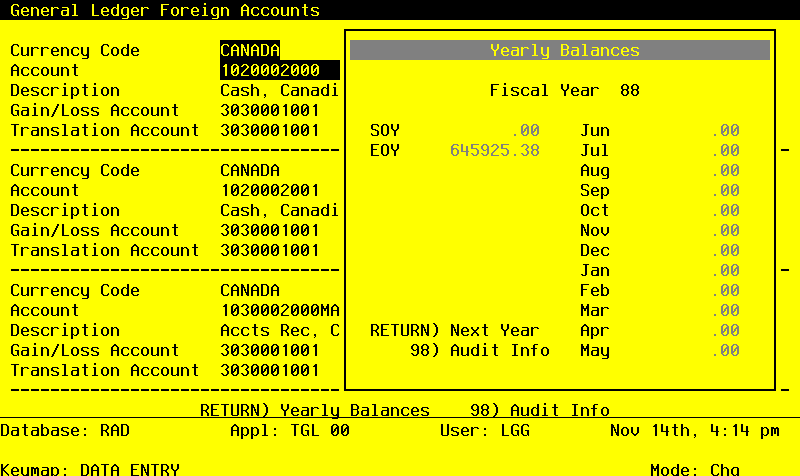800x476 pixels.
Task: Click Mode: Chg indicator
Action: (x=695, y=469)
